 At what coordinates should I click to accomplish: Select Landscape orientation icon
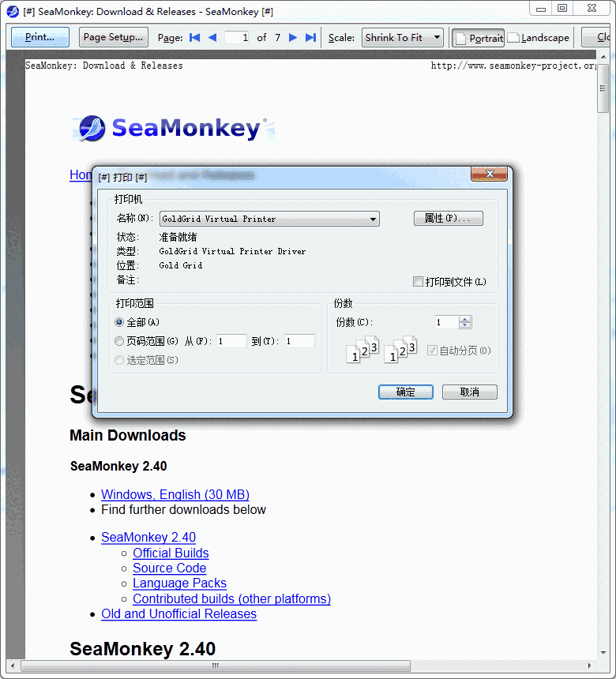(x=513, y=38)
